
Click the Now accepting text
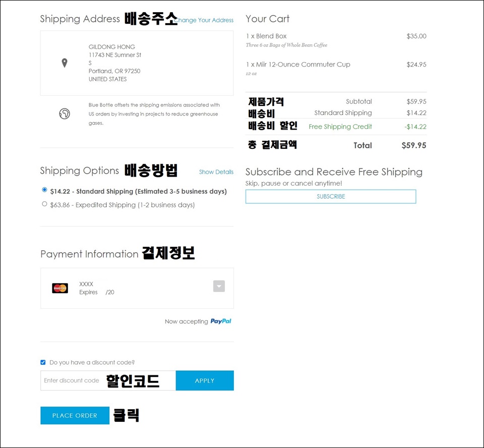187,322
